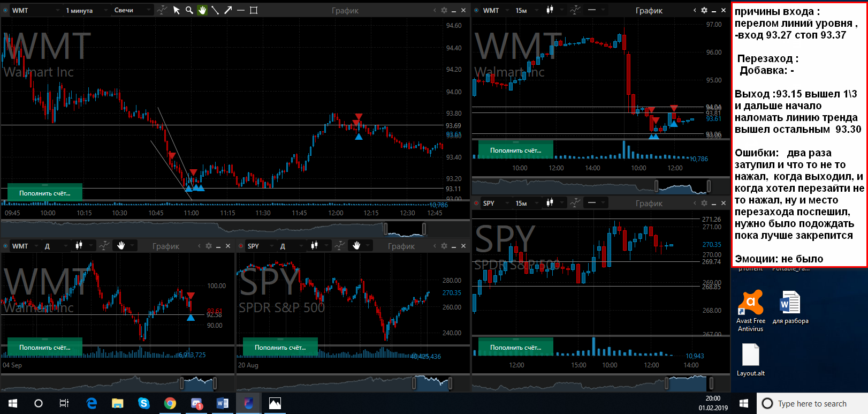Toggle the green hand pan tool off
Viewport: 868px width, 414px height.
[202, 10]
